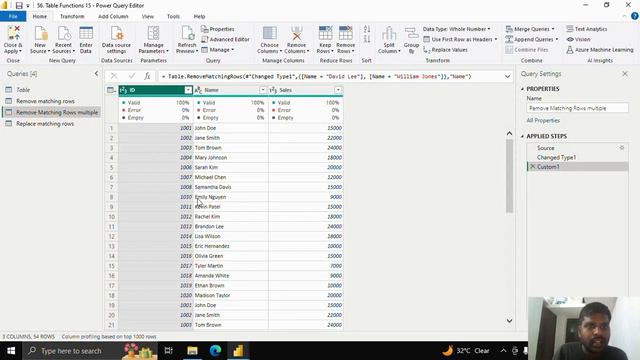Switch to the Home tab

coord(40,16)
